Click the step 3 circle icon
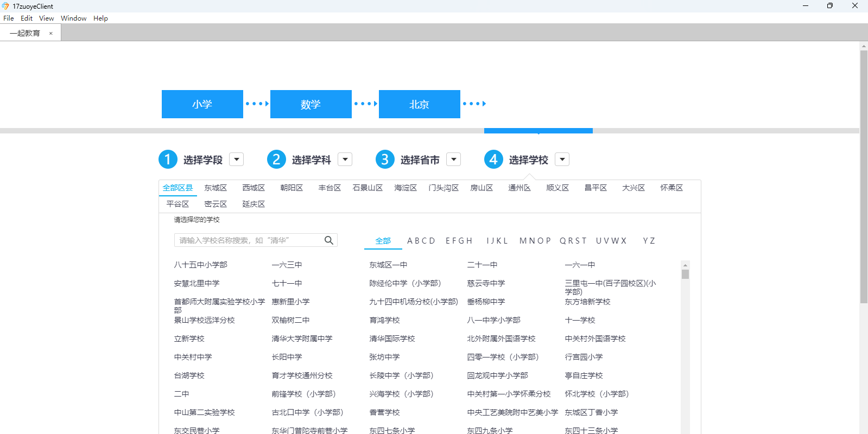Image resolution: width=868 pixels, height=434 pixels. click(385, 159)
